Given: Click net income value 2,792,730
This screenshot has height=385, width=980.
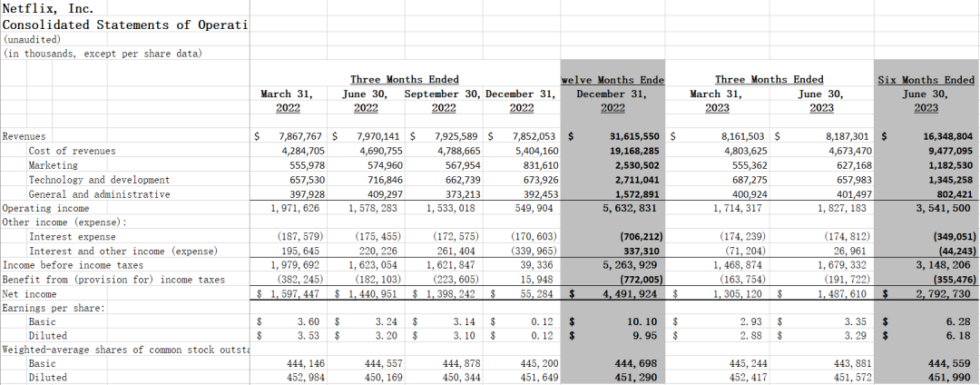Looking at the screenshot, I should pyautogui.click(x=943, y=294).
